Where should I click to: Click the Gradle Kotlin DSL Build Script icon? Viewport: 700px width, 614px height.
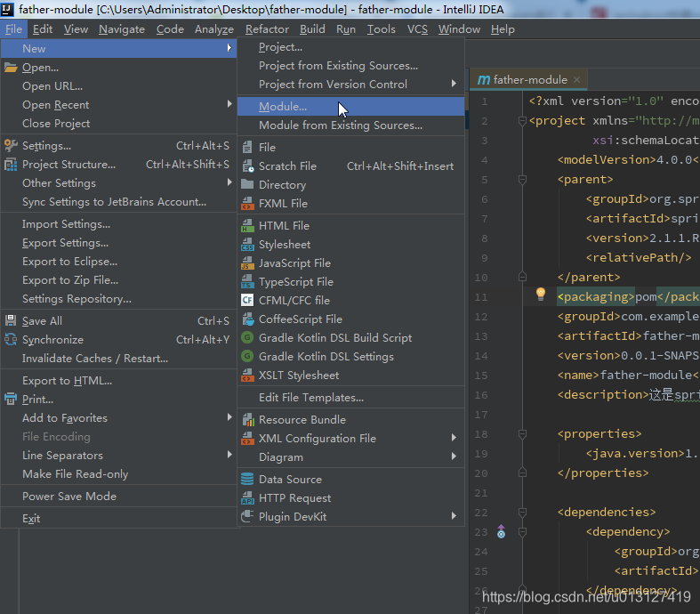[x=247, y=337]
